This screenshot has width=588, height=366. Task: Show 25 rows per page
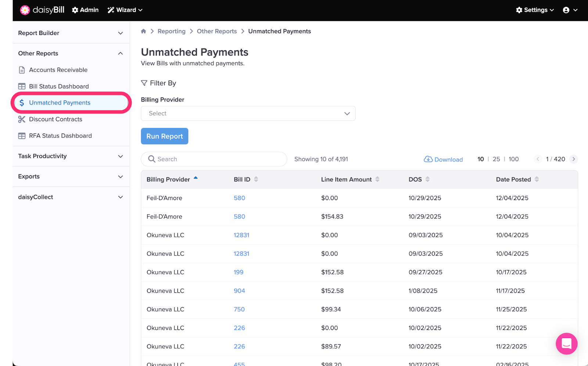click(x=496, y=159)
